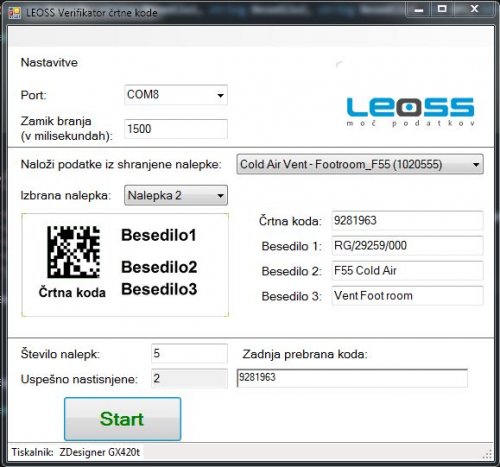Select the Besedilo 1 field RG/29259/000
500x467 pixels.
pos(407,246)
